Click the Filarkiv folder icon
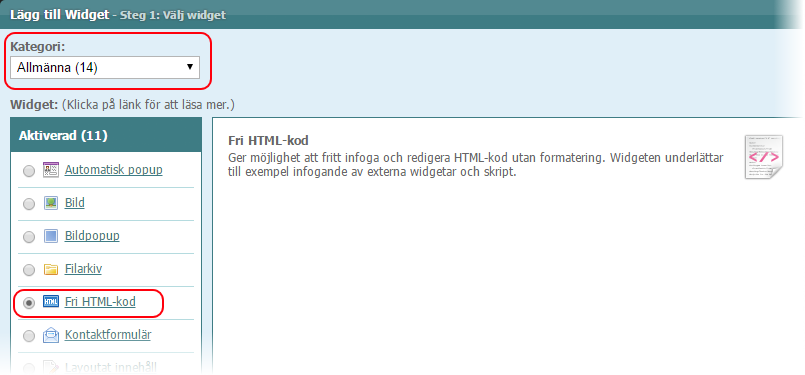The width and height of the screenshot is (805, 375). (51, 269)
